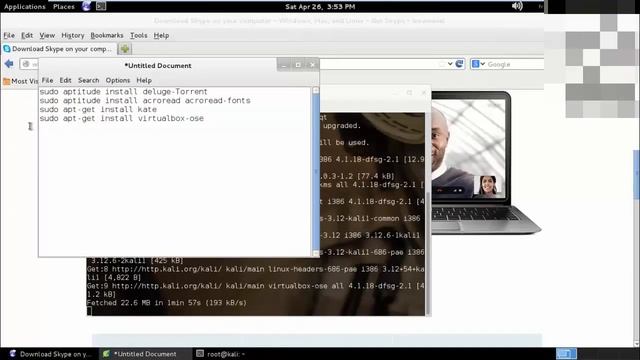Minimize the Untitled Document window
This screenshot has width=640, height=360.
pyautogui.click(x=284, y=65)
